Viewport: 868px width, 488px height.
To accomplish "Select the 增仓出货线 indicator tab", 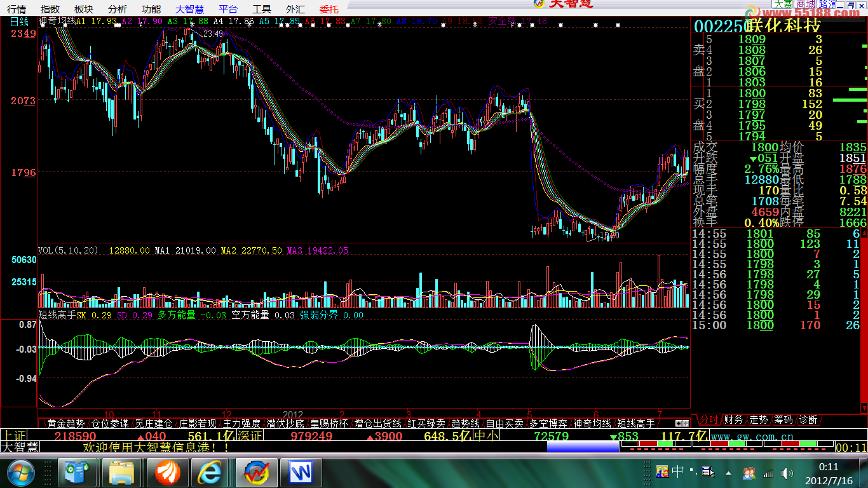I will coord(378,423).
